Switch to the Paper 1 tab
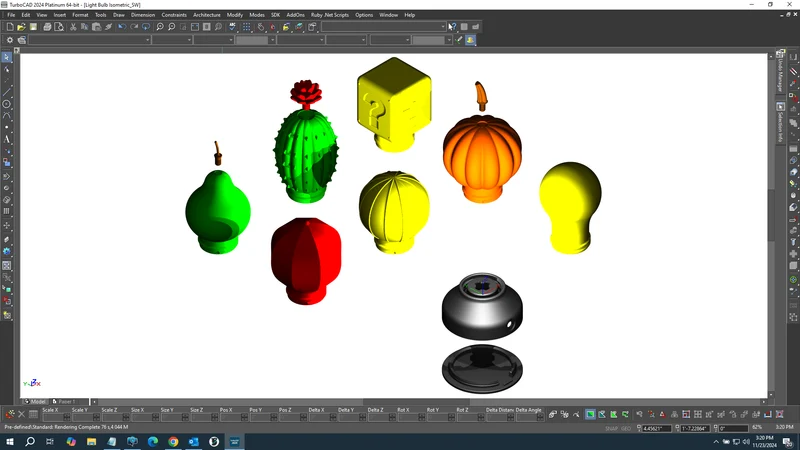The height and width of the screenshot is (450, 800). pyautogui.click(x=65, y=402)
